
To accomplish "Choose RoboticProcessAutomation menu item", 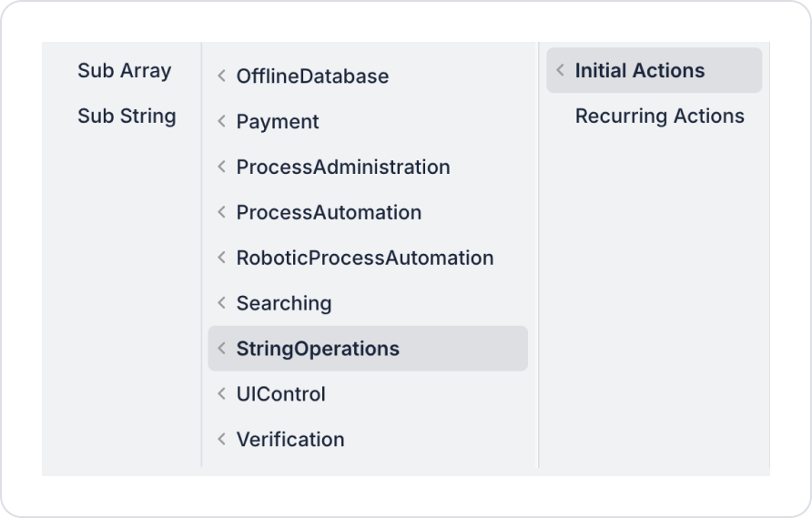I will [368, 258].
